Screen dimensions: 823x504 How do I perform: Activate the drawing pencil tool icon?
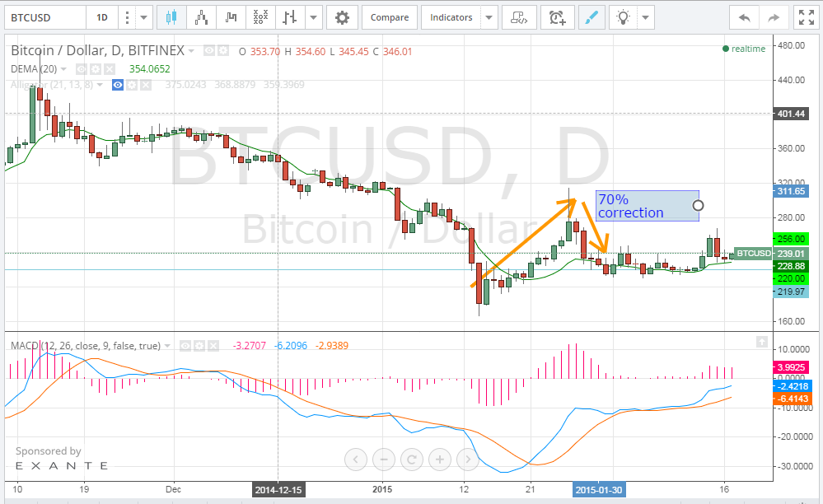pyautogui.click(x=592, y=16)
